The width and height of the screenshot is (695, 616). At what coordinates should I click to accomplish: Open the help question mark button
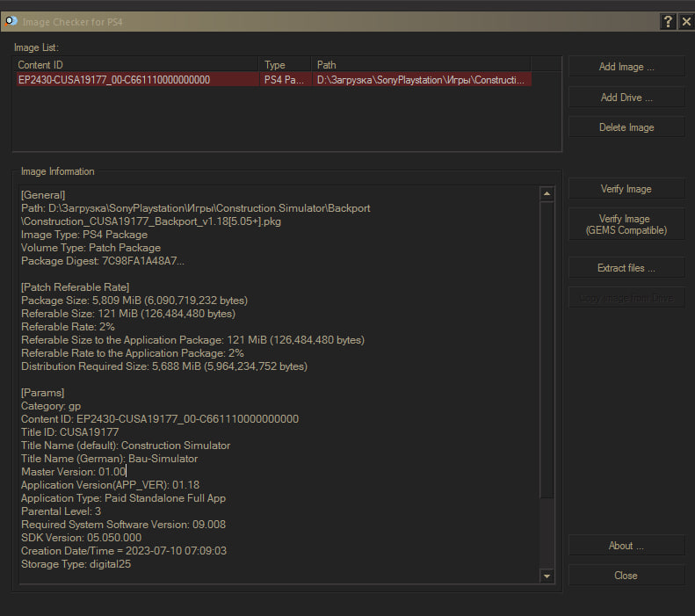(668, 21)
